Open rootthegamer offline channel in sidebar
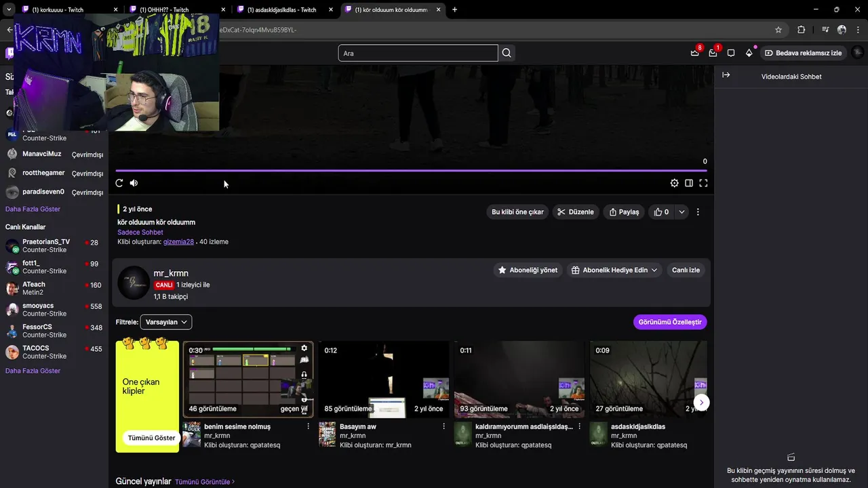Image resolution: width=868 pixels, height=488 pixels. click(54, 174)
